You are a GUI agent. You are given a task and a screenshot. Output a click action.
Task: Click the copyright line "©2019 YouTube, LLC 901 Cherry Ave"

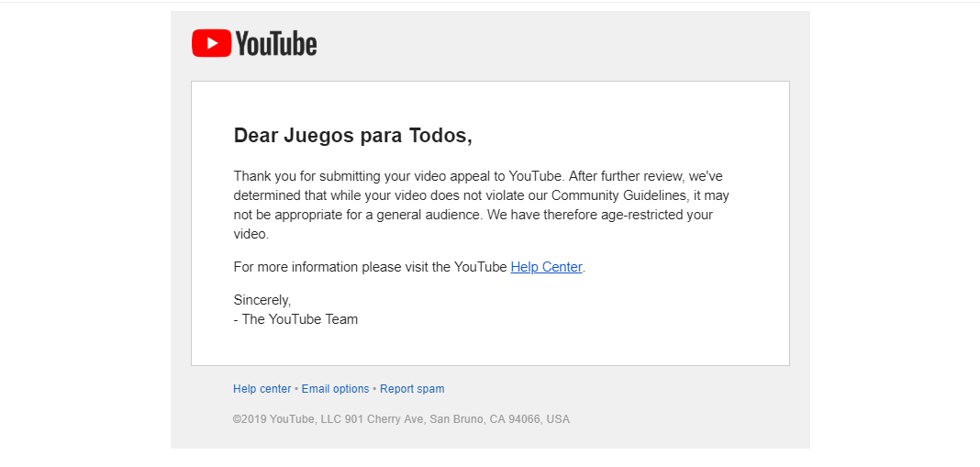click(x=329, y=419)
